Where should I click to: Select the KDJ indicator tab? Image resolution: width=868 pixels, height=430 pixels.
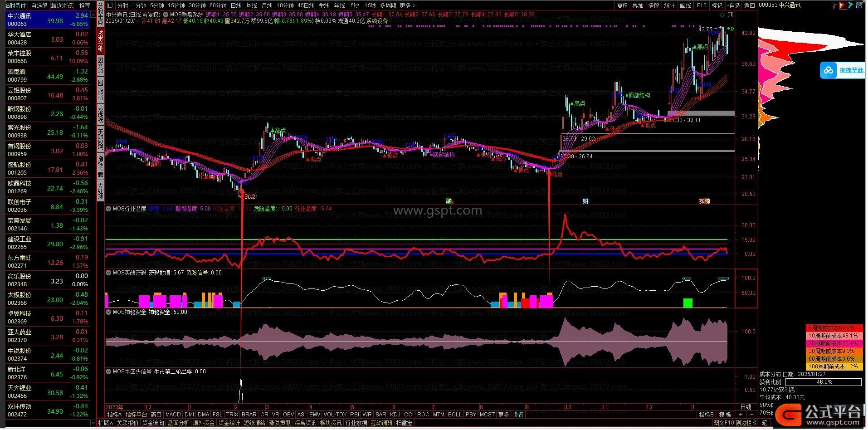(x=395, y=415)
